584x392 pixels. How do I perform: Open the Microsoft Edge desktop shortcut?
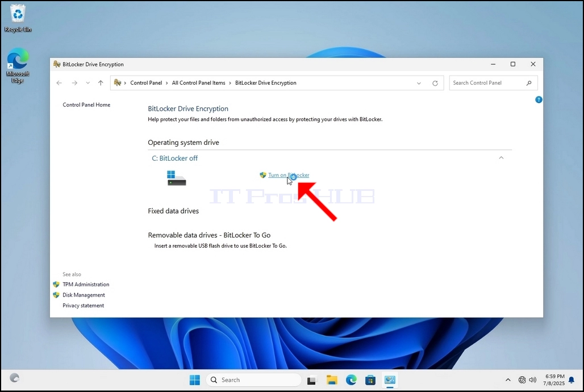(18, 65)
